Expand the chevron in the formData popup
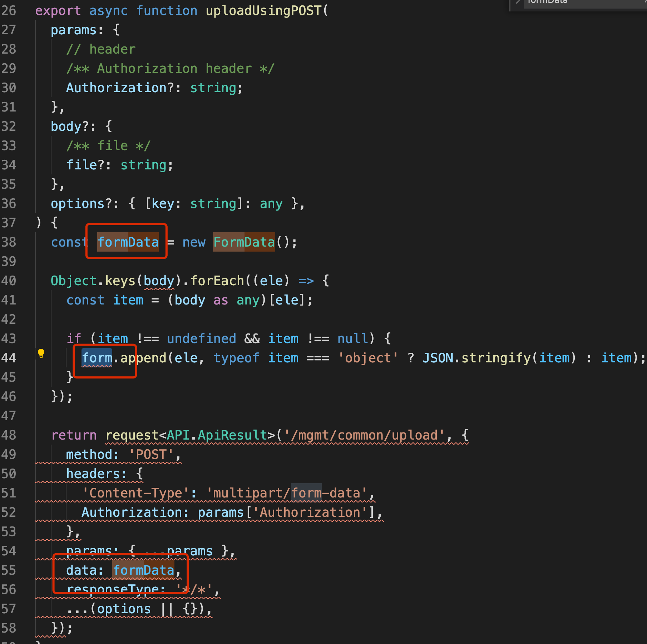647x644 pixels. point(517,3)
